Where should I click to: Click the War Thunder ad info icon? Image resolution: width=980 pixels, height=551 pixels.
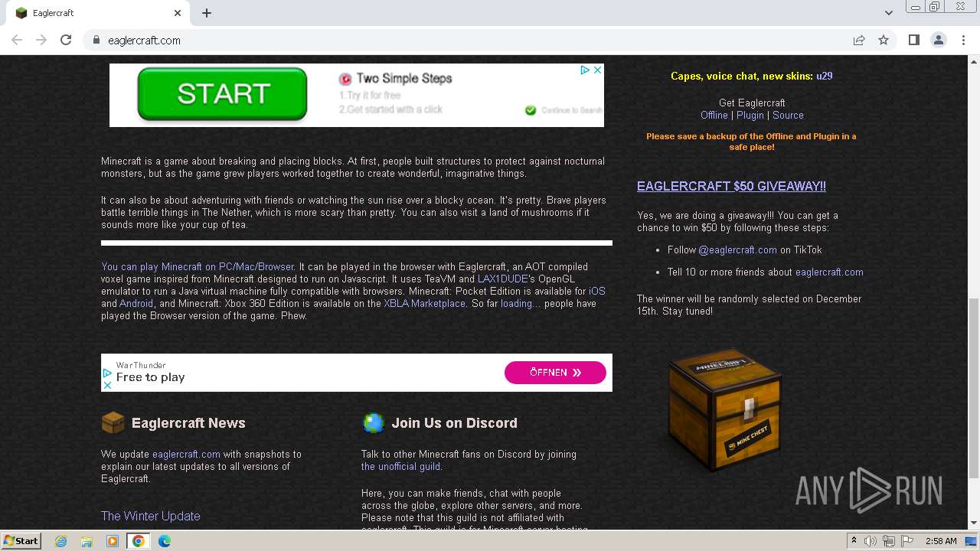click(107, 373)
